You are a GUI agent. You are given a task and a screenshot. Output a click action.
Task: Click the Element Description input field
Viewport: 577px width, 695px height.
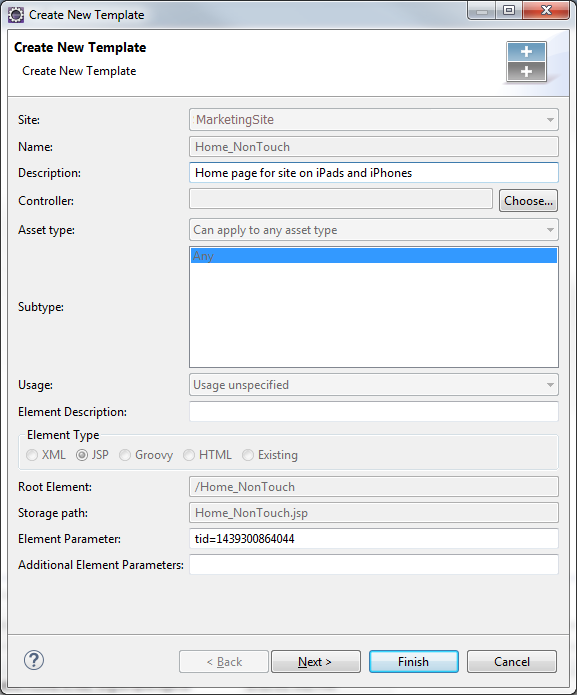click(x=374, y=412)
